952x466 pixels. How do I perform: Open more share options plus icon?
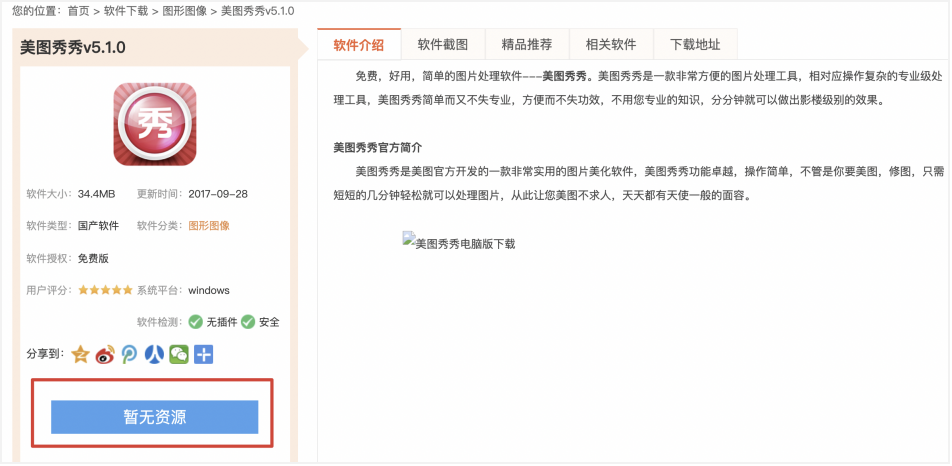click(x=203, y=354)
